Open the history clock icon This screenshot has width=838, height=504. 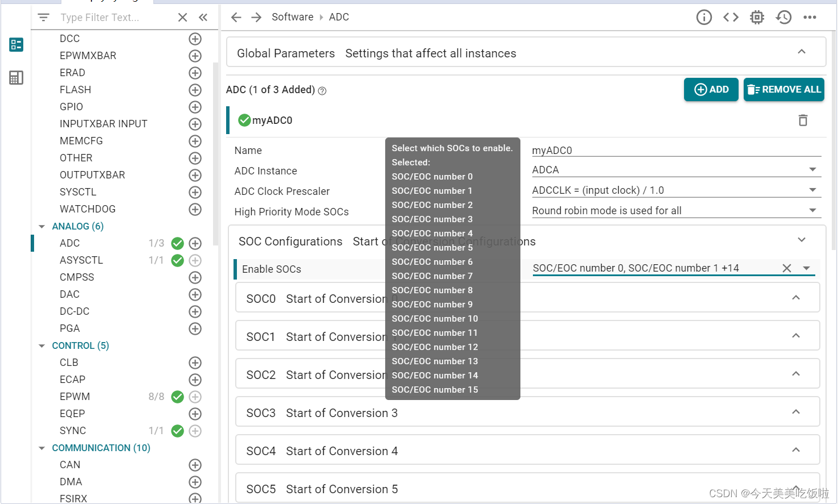pos(784,18)
